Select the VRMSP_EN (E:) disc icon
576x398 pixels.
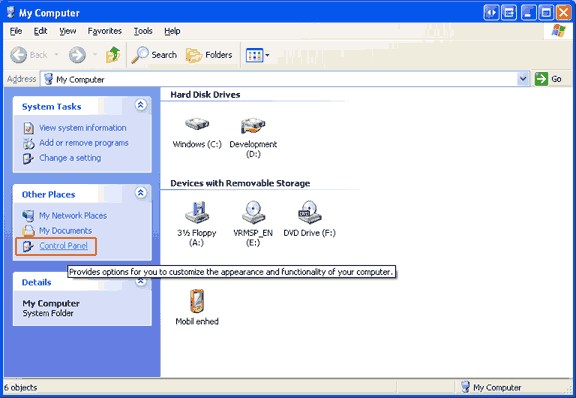pyautogui.click(x=253, y=212)
